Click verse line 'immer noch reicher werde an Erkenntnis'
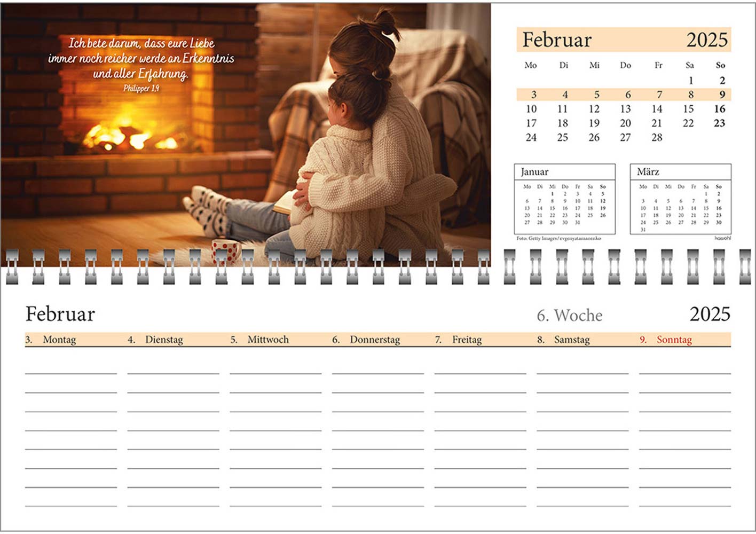Viewport: 756px width, 534px height. [141, 59]
